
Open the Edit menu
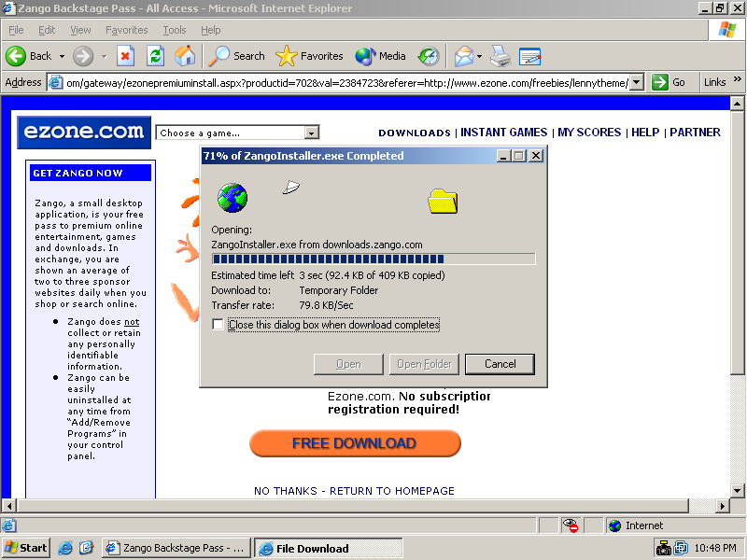click(47, 30)
